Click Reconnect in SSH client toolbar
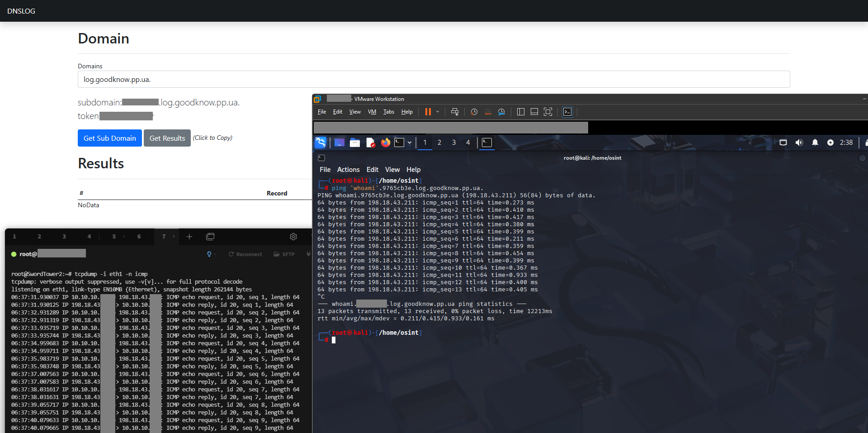Viewport: 868px width, 433px height. [245, 254]
